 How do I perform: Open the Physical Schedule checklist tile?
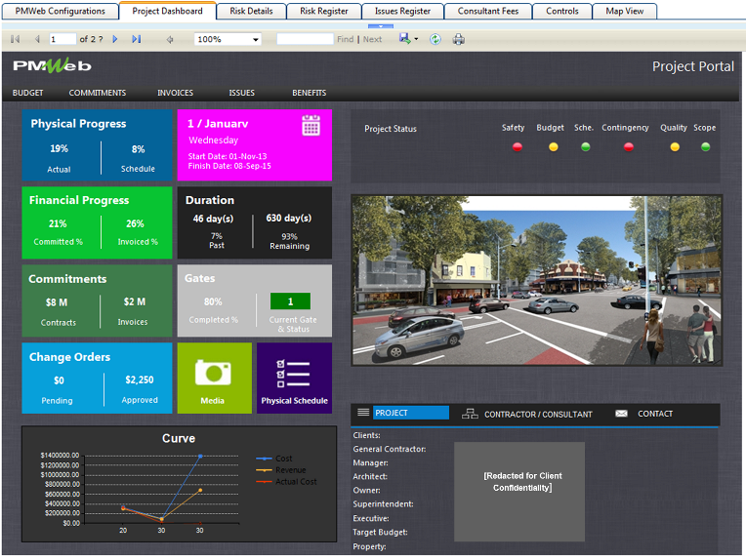pos(294,378)
